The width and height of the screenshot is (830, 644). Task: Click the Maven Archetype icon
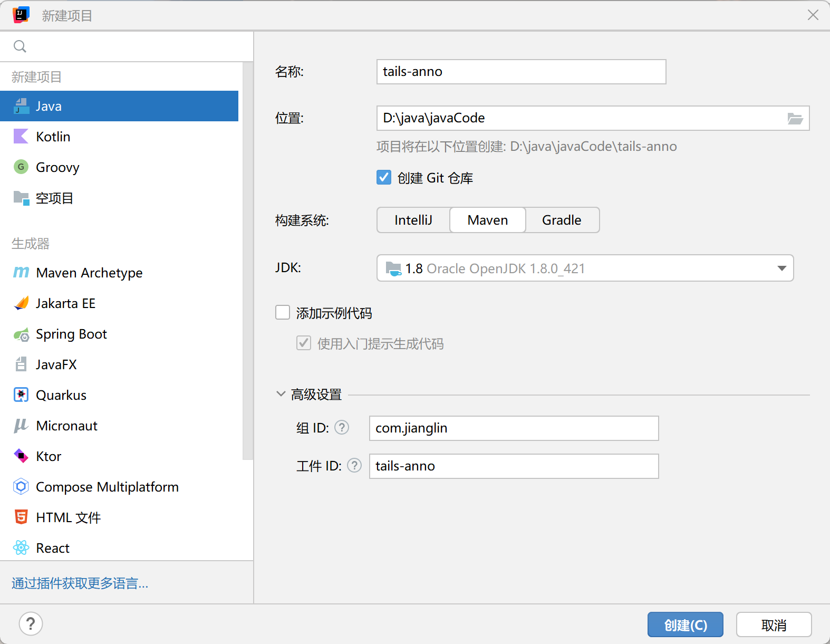point(21,273)
